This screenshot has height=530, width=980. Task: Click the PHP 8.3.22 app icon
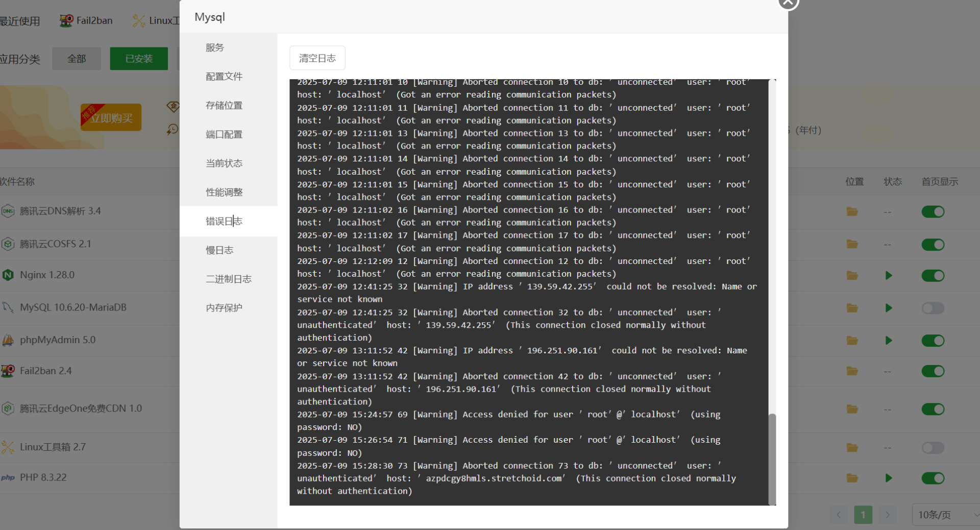click(8, 478)
